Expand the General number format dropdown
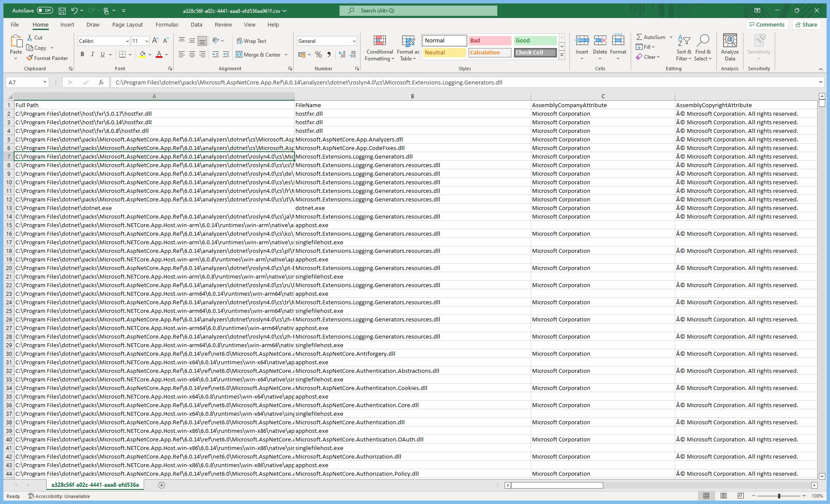Viewport: 830px width, 504px height. coord(354,41)
